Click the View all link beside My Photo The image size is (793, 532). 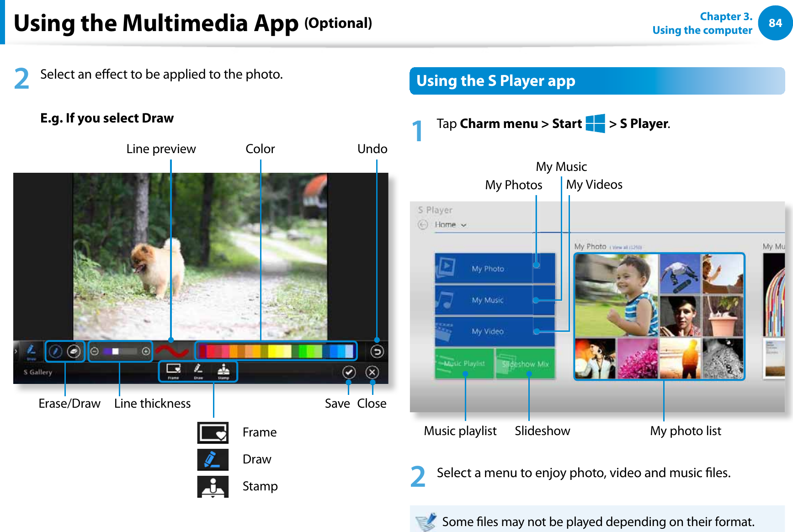point(626,247)
